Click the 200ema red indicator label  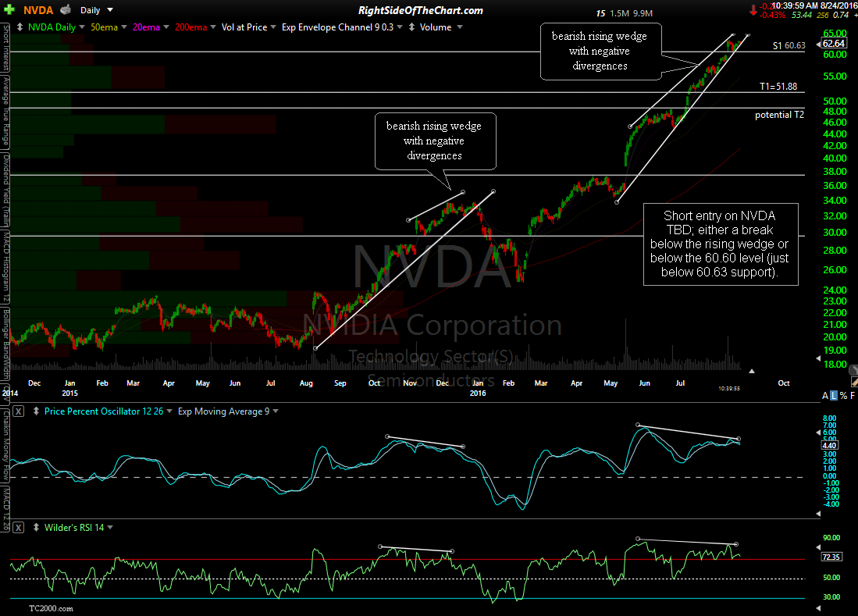coord(190,27)
